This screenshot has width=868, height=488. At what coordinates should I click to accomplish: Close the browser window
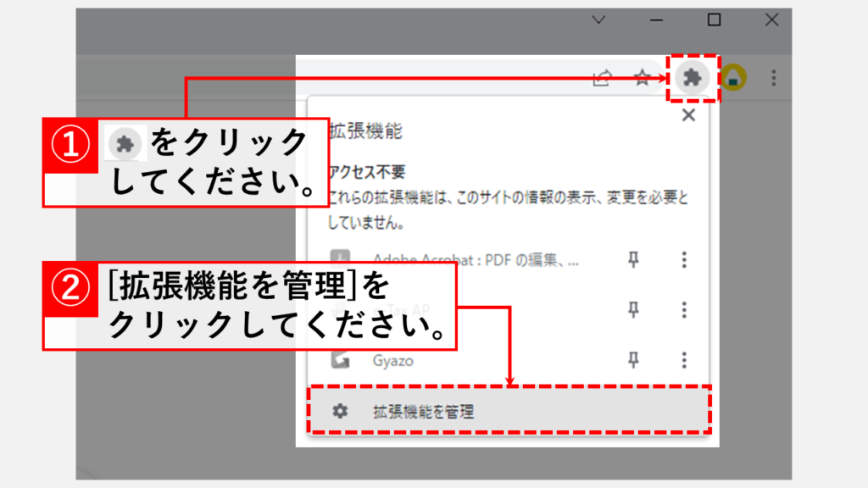tap(771, 20)
